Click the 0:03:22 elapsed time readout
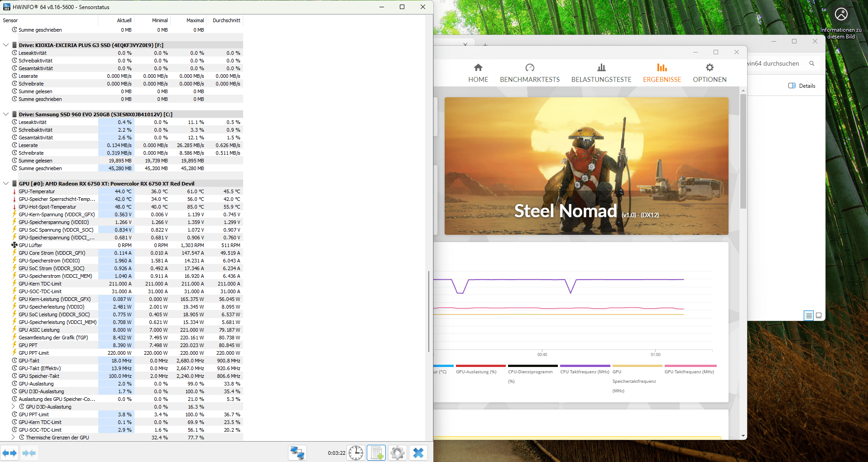 pyautogui.click(x=336, y=453)
